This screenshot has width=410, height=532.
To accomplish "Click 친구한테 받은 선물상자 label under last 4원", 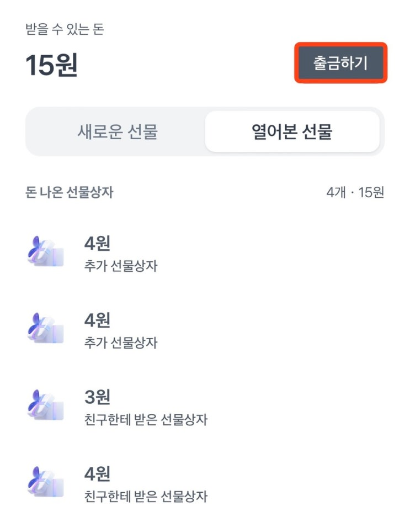I will [144, 496].
